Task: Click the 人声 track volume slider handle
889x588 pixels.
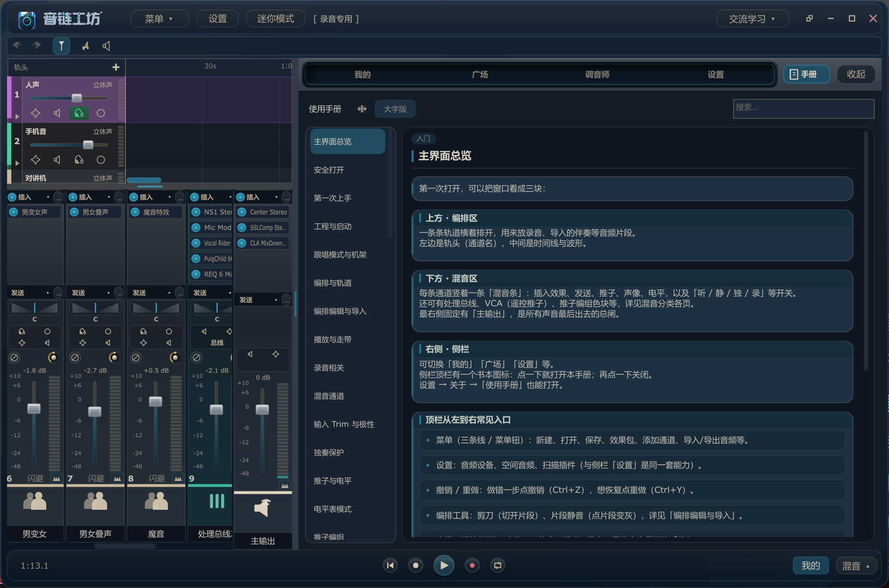Action: [x=77, y=98]
